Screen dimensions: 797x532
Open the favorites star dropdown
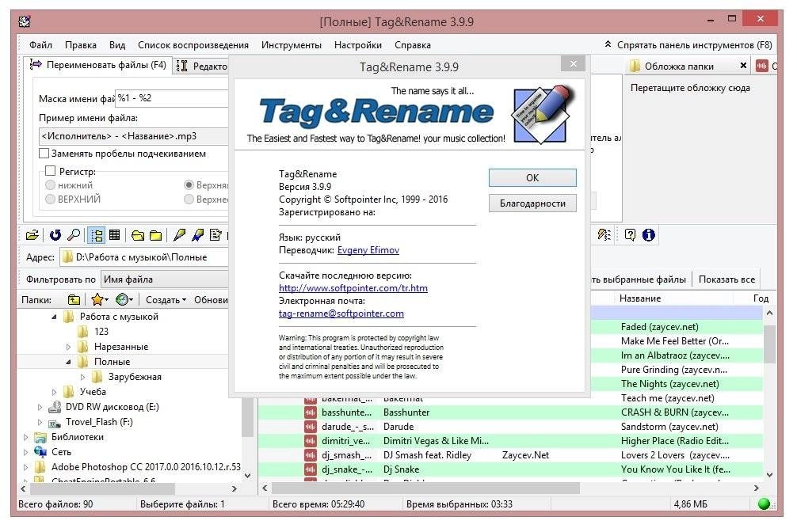(100, 300)
